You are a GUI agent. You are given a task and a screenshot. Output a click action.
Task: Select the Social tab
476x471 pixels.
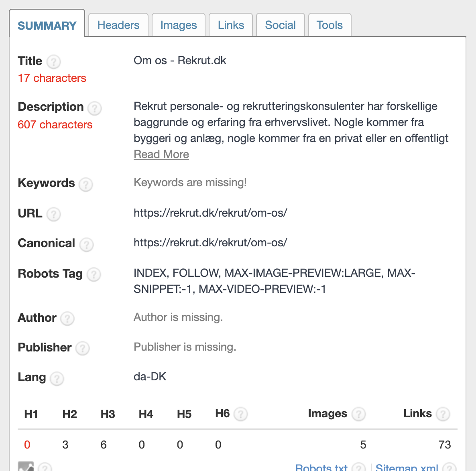click(x=280, y=25)
